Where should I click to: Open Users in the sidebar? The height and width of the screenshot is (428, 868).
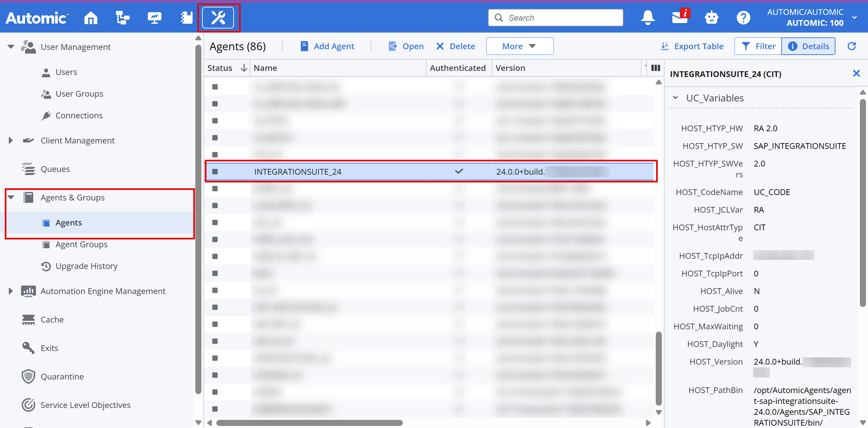(66, 72)
